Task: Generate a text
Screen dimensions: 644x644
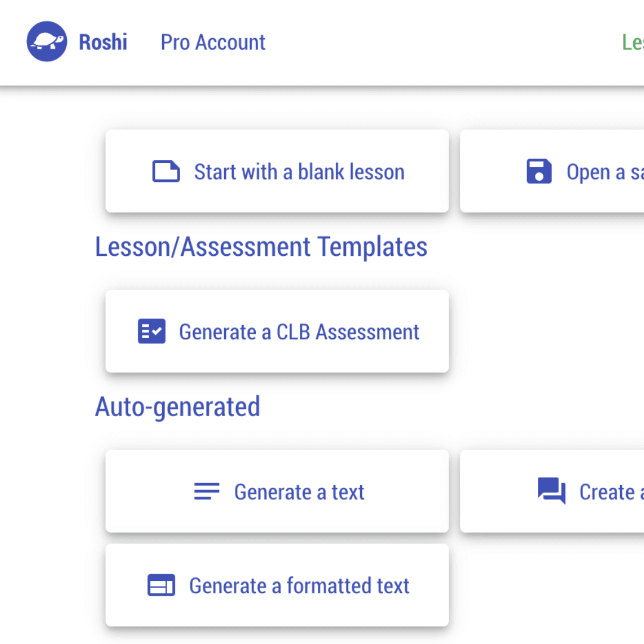Action: [277, 491]
